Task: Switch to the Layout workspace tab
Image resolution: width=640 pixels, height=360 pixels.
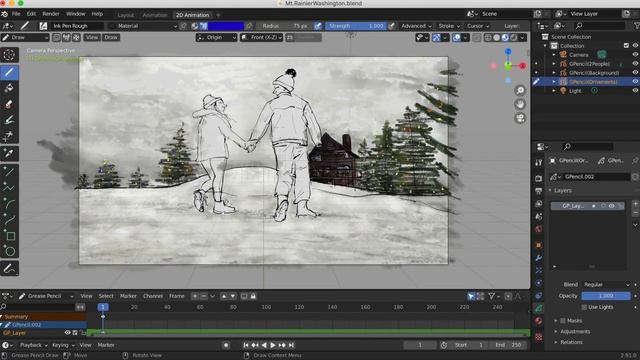Action: pos(126,15)
